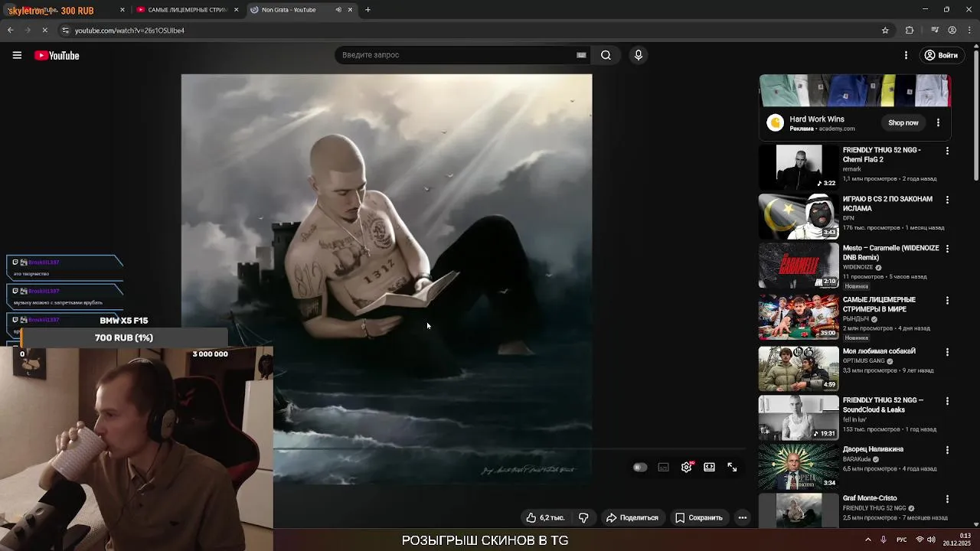980x551 pixels.
Task: Close the Non Grata - YouTube tab
Action: (351, 10)
